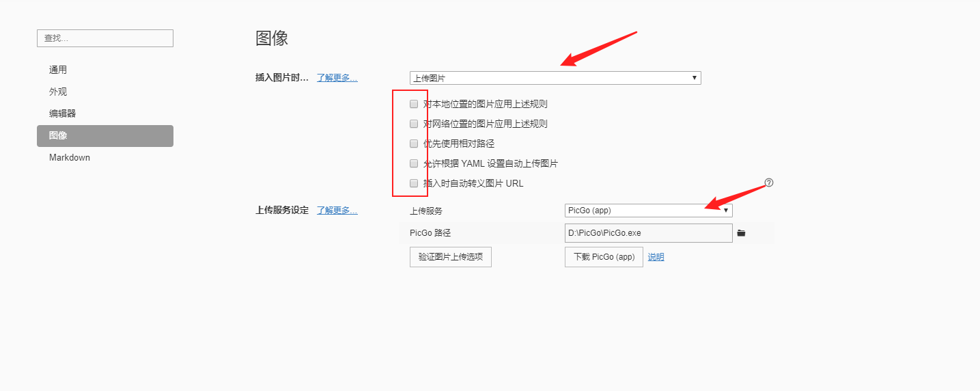Expand the PicGo (app) upload service dropdown

click(649, 211)
